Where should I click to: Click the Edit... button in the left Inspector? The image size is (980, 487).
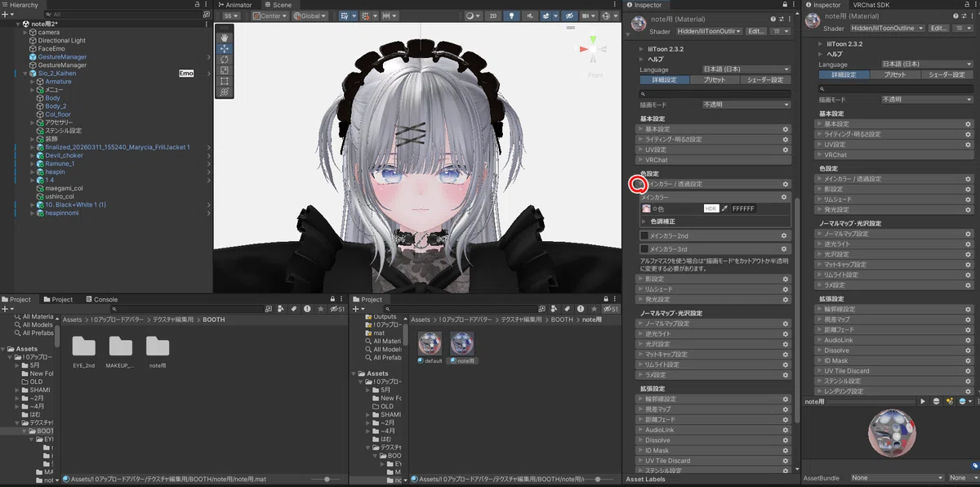point(757,31)
